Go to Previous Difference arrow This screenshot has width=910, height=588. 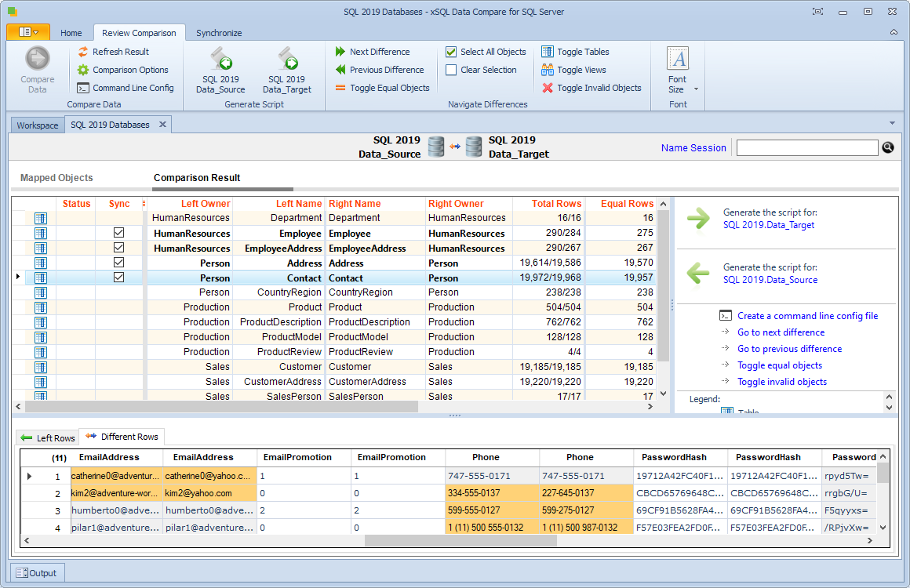pos(340,70)
